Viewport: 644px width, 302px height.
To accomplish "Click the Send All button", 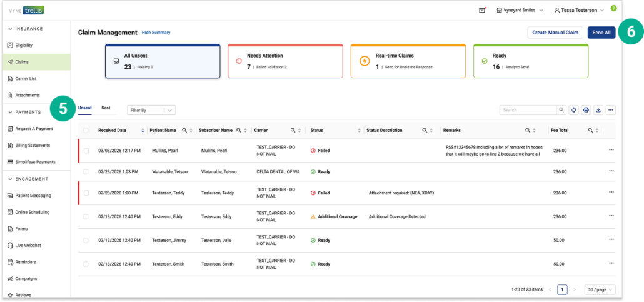I will pos(601,33).
